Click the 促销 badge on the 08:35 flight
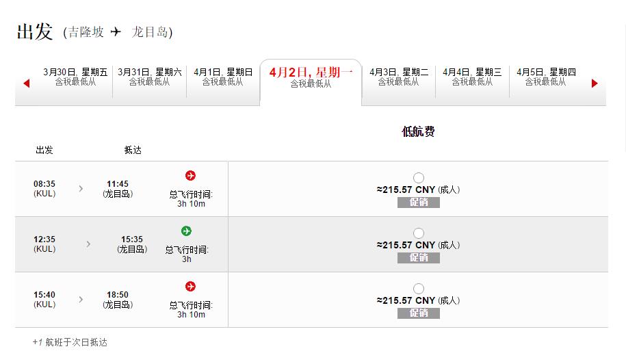The height and width of the screenshot is (364, 626). coord(419,203)
